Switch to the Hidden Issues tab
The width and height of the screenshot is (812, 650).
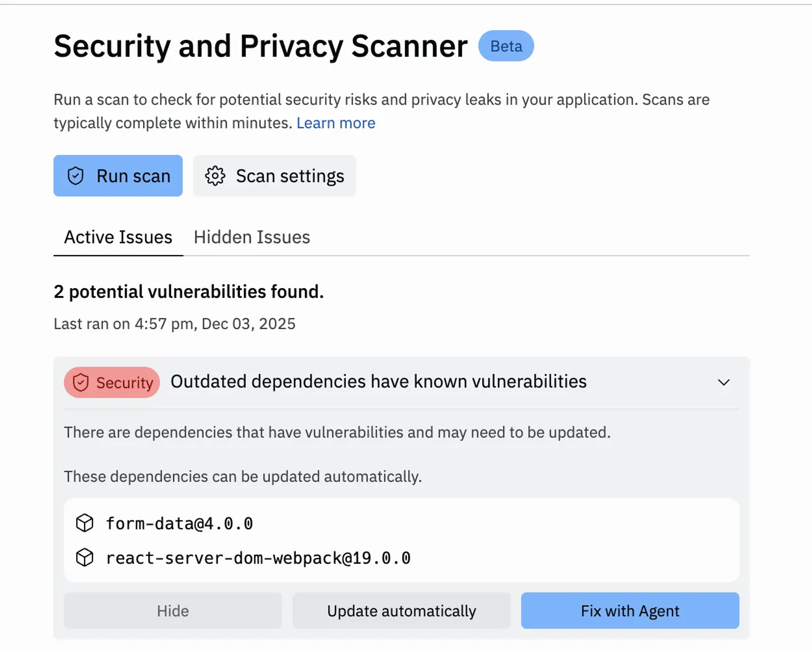click(252, 237)
